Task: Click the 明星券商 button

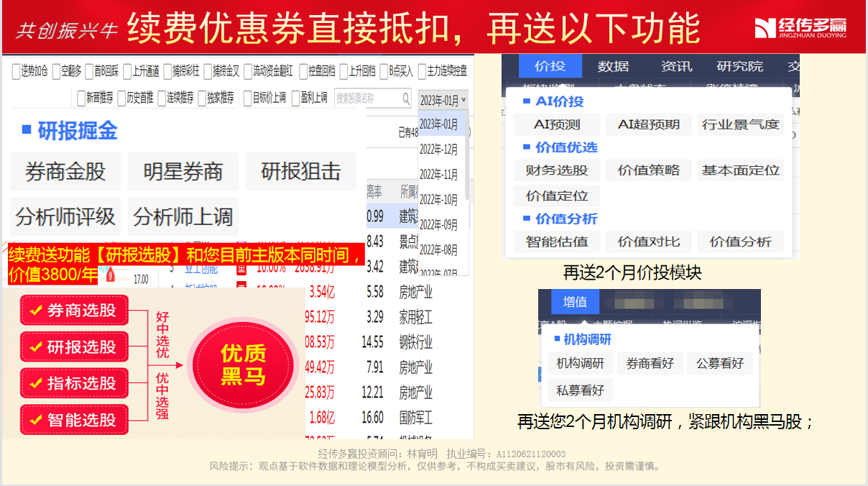Action: (x=183, y=171)
